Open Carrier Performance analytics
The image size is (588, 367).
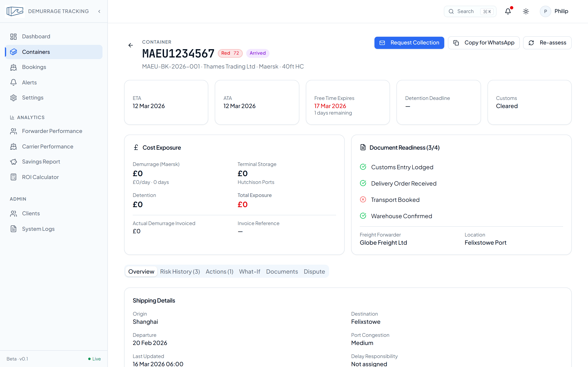tap(48, 146)
